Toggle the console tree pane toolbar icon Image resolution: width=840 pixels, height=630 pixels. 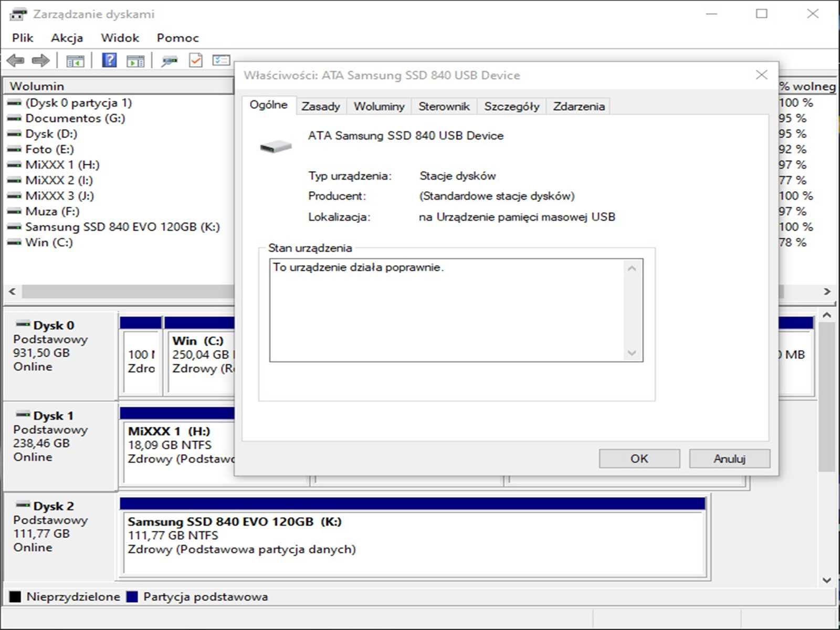75,61
